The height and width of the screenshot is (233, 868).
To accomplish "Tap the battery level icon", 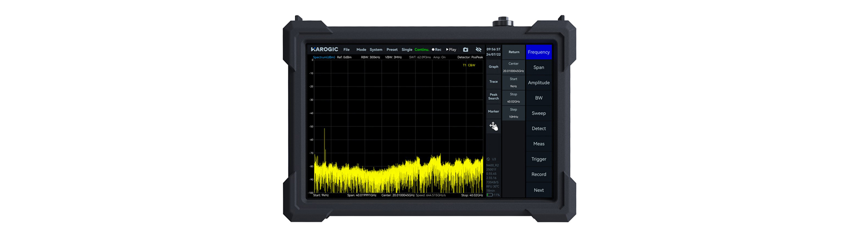I will click(x=490, y=195).
